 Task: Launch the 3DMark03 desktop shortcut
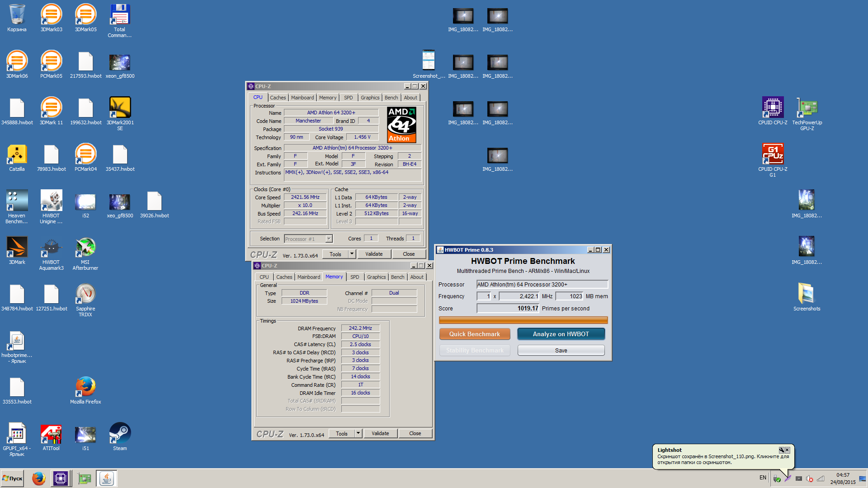pos(51,18)
